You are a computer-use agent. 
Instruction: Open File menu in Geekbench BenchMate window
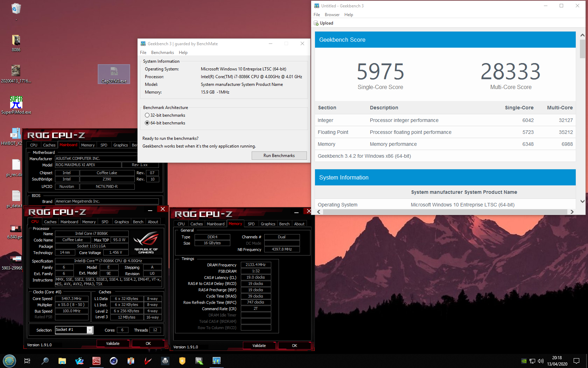coord(143,53)
